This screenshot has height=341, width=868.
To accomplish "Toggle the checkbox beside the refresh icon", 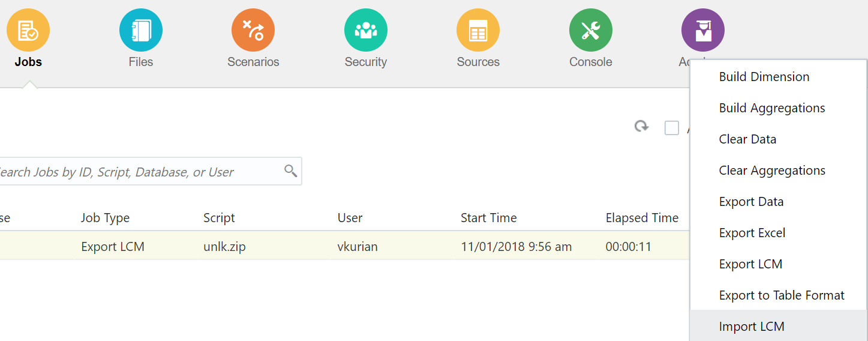I will pos(672,128).
